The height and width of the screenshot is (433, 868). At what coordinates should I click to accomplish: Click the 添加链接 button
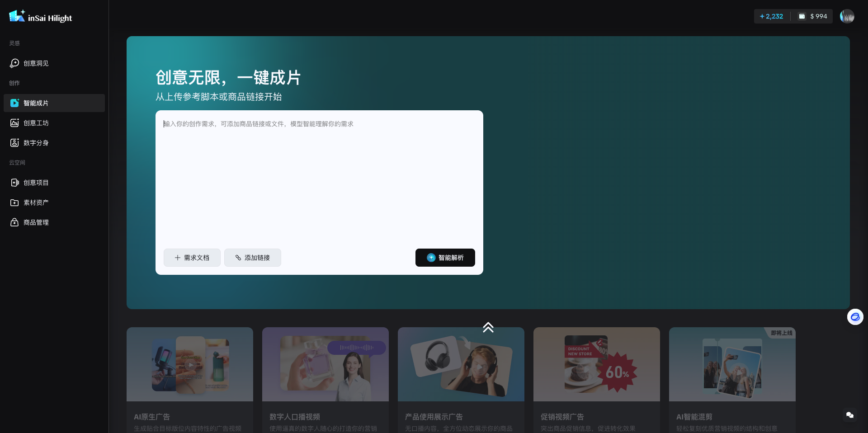pyautogui.click(x=253, y=258)
